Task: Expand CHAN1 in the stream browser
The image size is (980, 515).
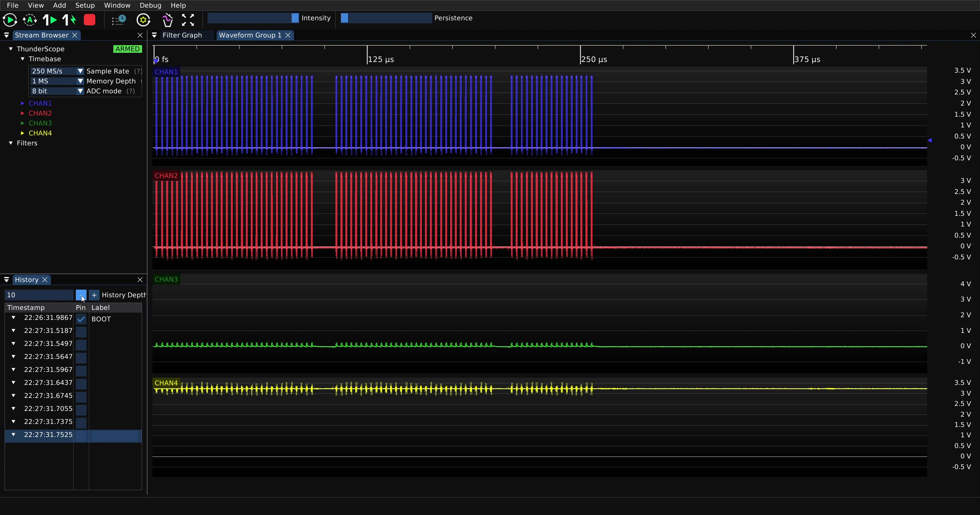Action: 23,103
